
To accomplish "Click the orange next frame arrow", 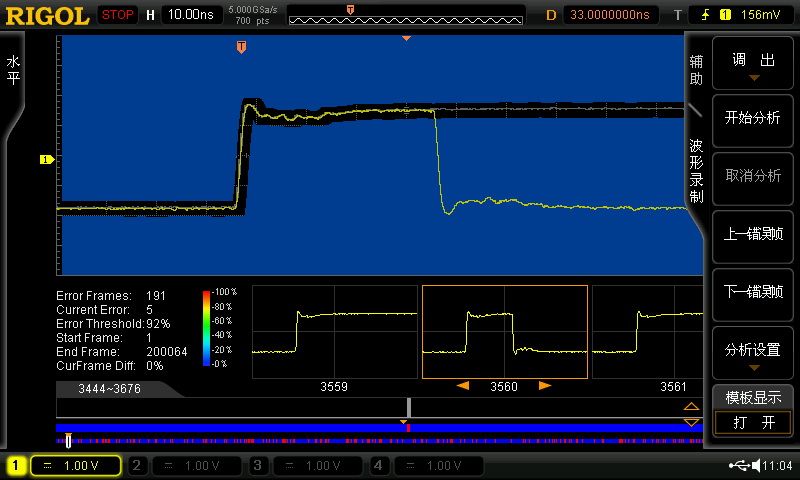I will click(545, 385).
